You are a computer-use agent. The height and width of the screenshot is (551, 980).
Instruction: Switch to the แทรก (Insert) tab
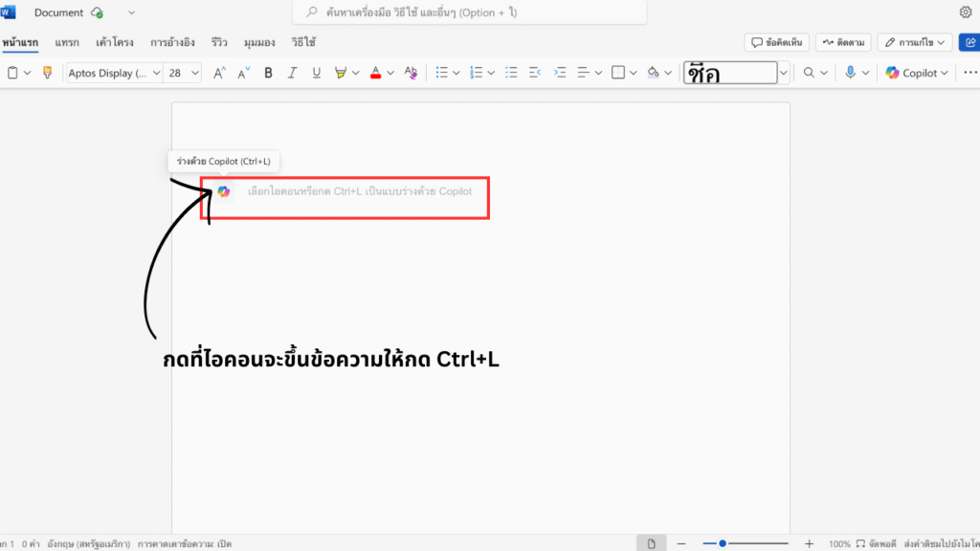pyautogui.click(x=67, y=42)
